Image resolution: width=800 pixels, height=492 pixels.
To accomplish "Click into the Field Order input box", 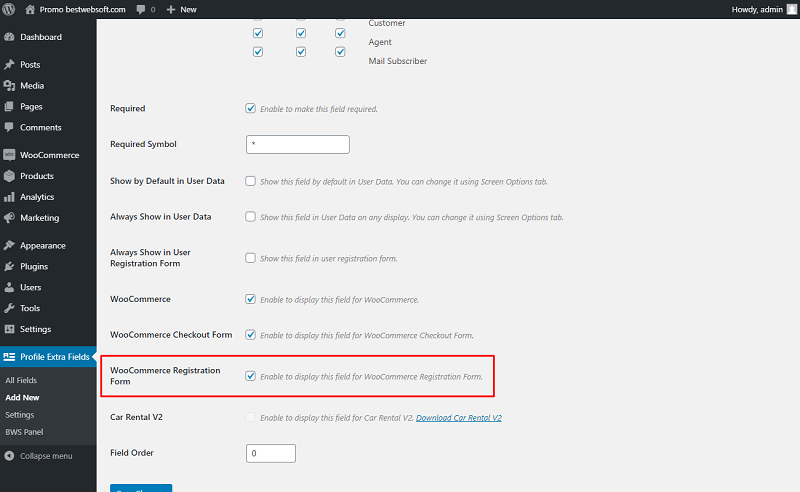I will point(271,453).
